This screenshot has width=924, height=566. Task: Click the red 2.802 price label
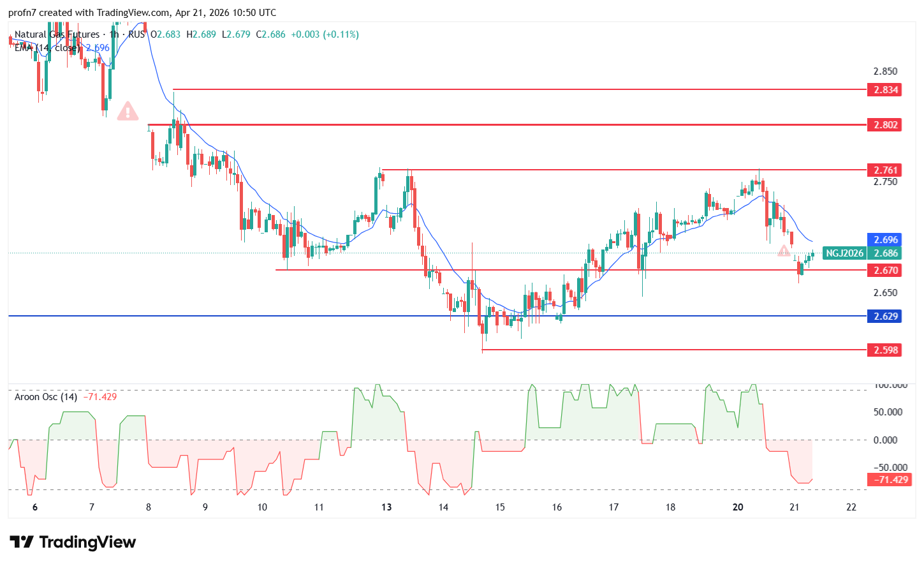click(x=884, y=125)
